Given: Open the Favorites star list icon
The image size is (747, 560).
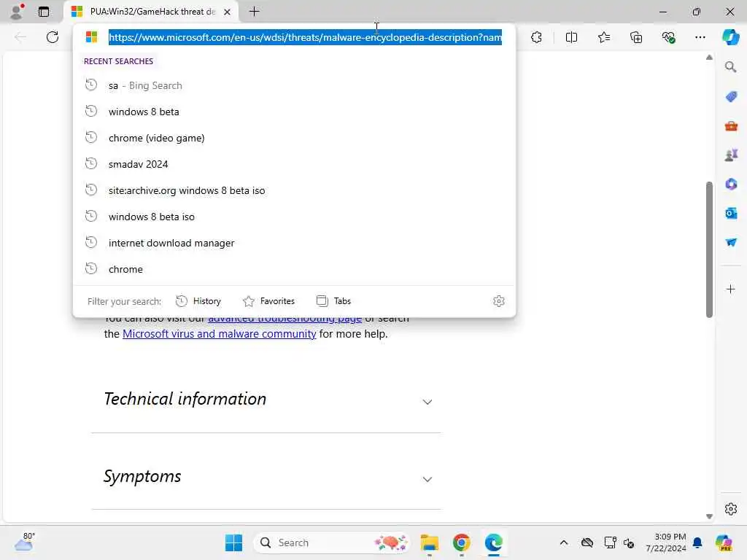Looking at the screenshot, I should 603,37.
